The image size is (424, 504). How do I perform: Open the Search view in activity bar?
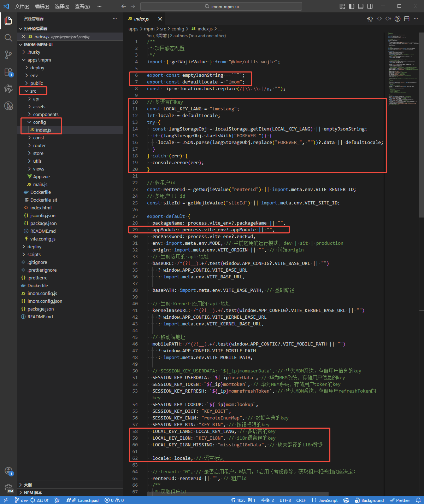(x=8, y=38)
